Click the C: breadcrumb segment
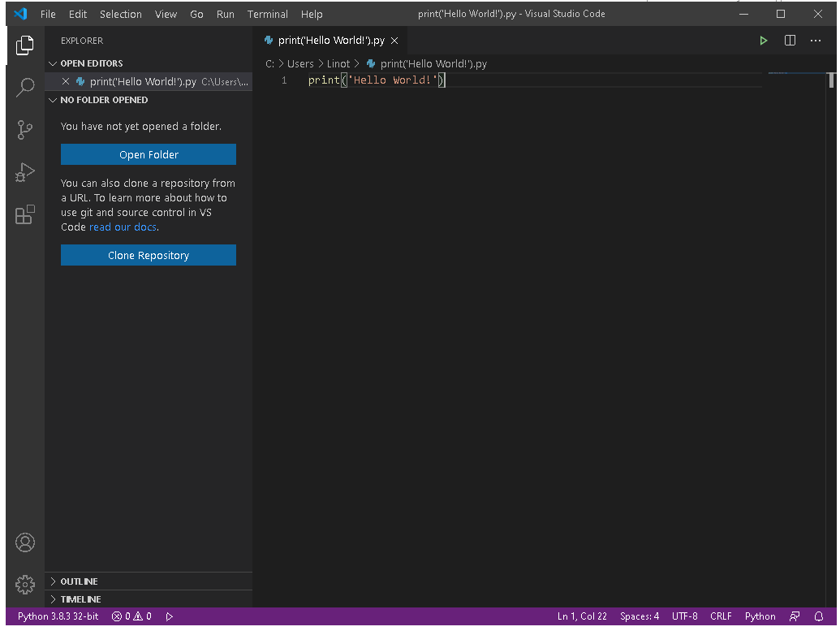 point(269,64)
